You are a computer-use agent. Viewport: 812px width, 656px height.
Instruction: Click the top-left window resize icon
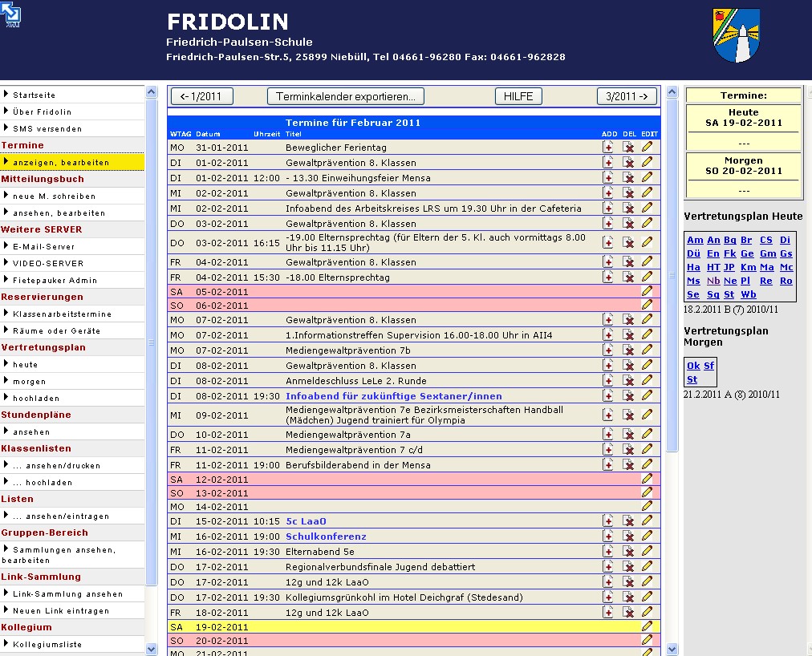[x=12, y=15]
